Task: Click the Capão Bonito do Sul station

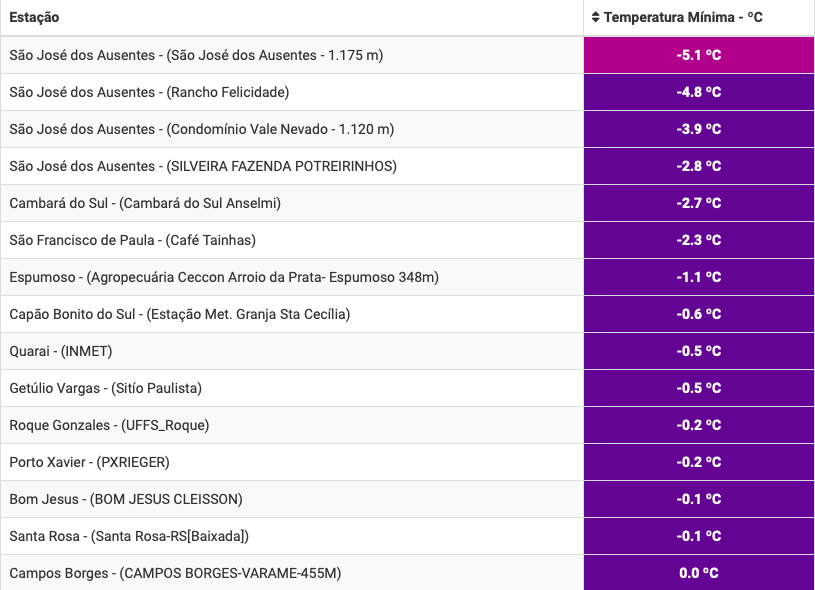Action: click(179, 314)
